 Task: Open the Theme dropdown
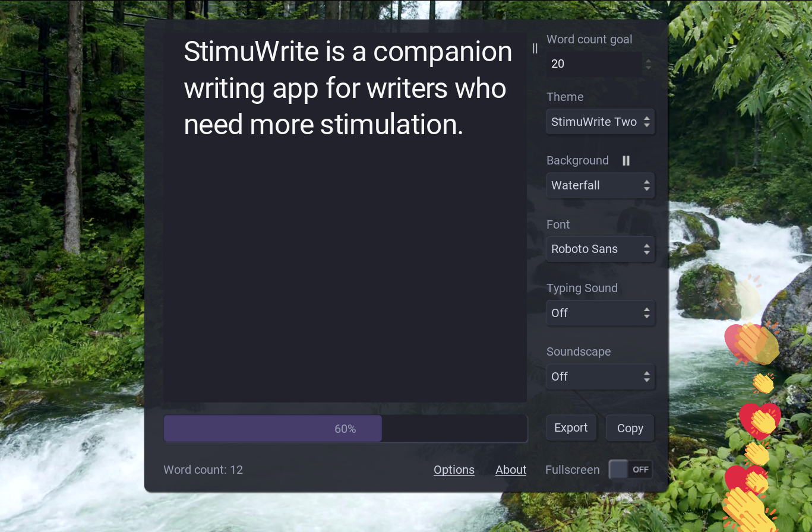[x=601, y=122]
